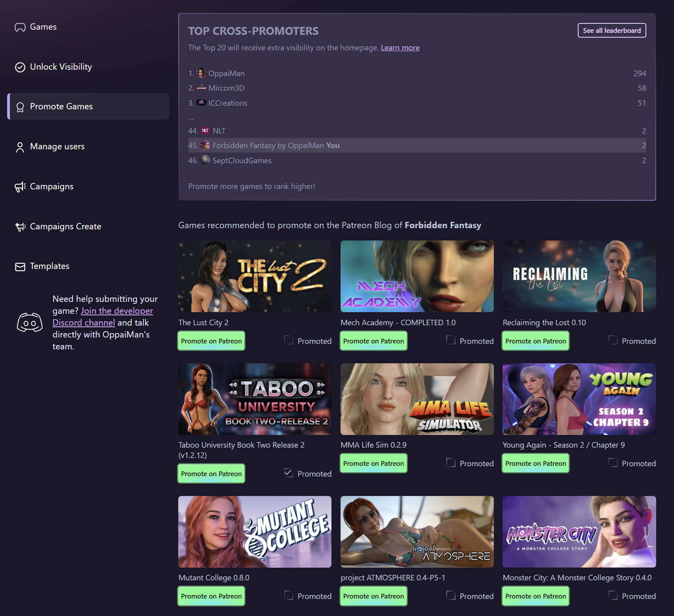Open the MMA Life Simulator thumbnail

tap(417, 399)
